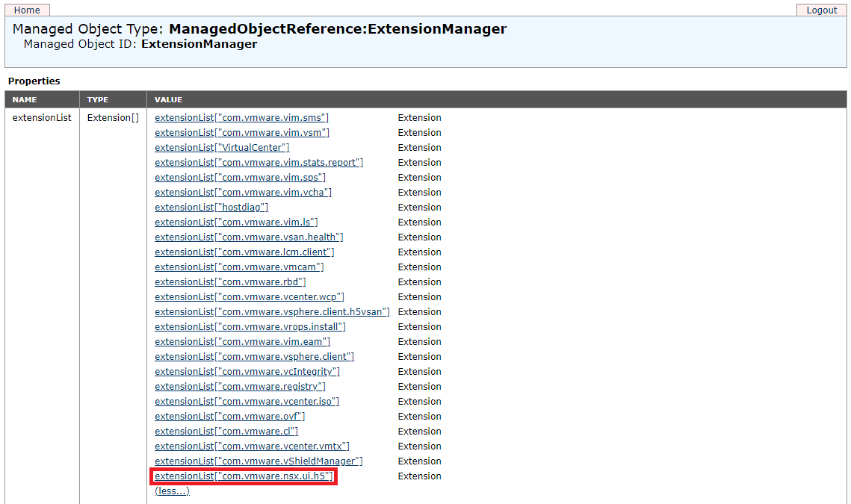Open extensionList com.vmware.vim.ls link
The width and height of the screenshot is (851, 504).
tap(236, 222)
